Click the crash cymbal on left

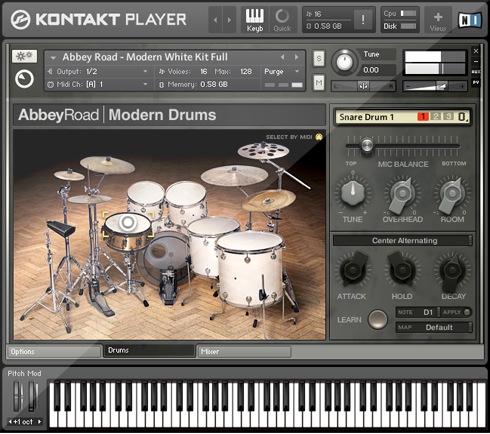[107, 165]
